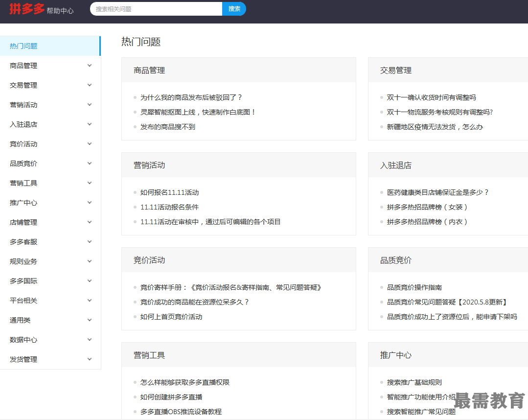The height and width of the screenshot is (420, 528).
Task: Open 品质竞价成功上了资源位后 question
Action: point(452,317)
